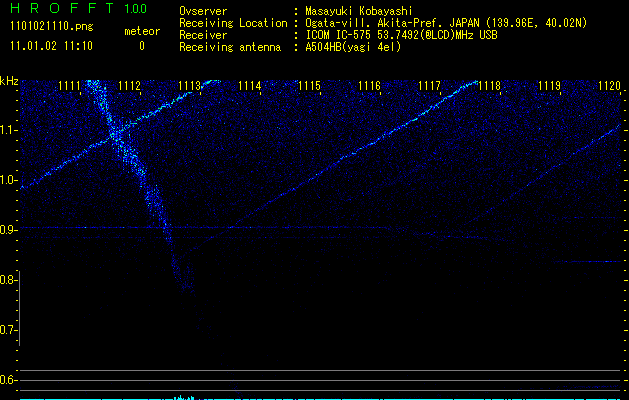Screen dimensions: 629x400
Task: Click time marker 1111
Action: [x=69, y=85]
